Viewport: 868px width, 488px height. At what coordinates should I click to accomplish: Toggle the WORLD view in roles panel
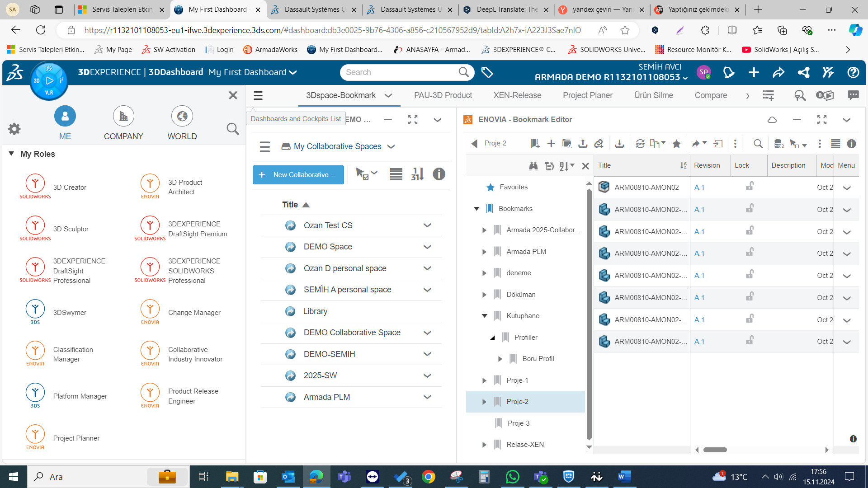pyautogui.click(x=182, y=123)
